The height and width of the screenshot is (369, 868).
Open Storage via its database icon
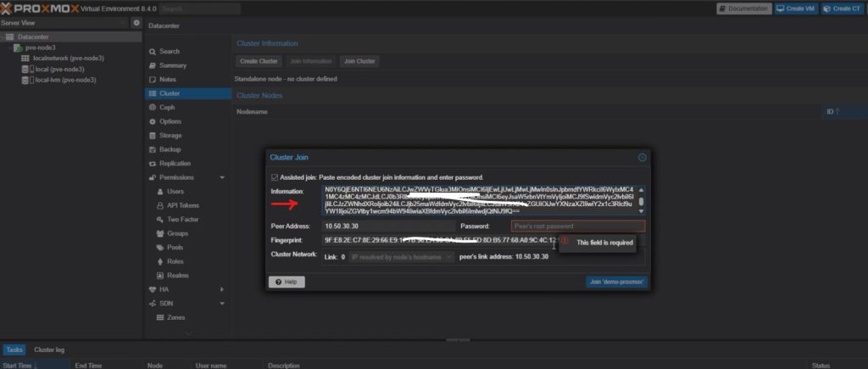153,136
